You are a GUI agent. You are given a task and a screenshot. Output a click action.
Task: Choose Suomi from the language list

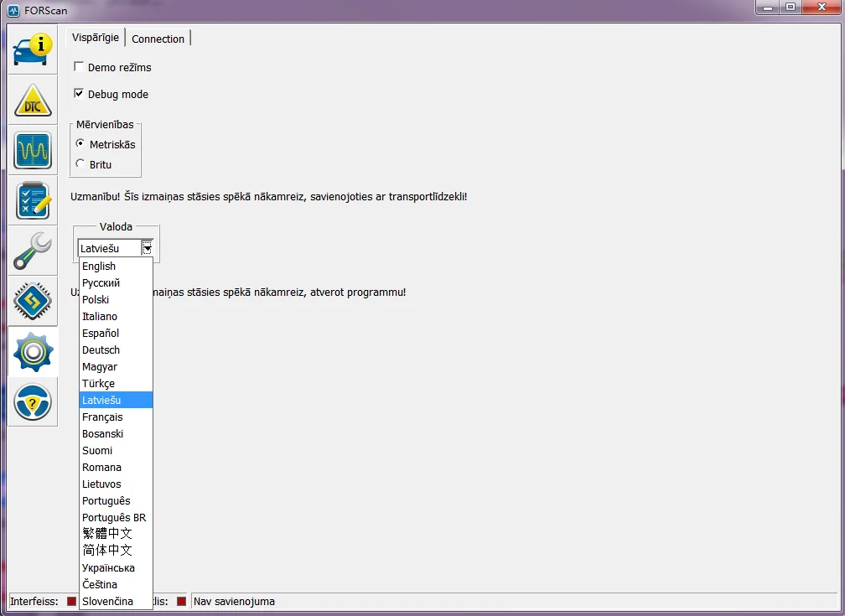coord(116,451)
